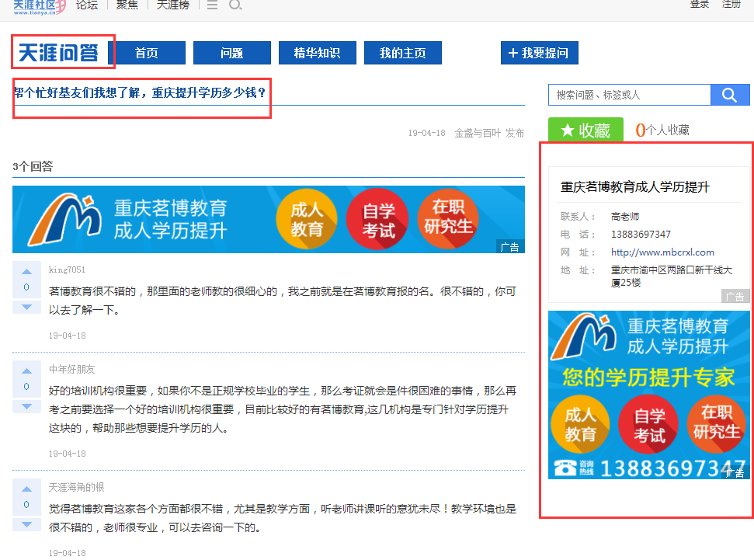Focus the 搜索问题、标签或人 search field
Screen dimensions: 754x560
pos(630,95)
